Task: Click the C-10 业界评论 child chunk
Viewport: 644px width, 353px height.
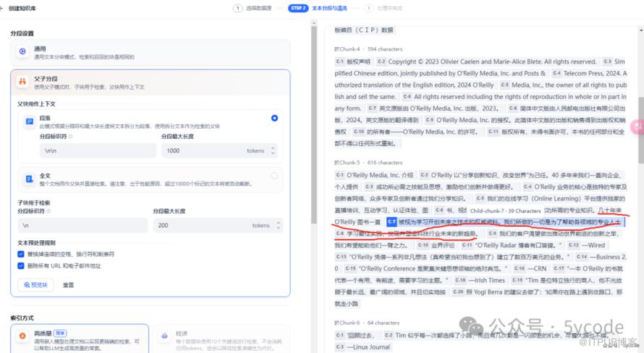Action: click(x=436, y=245)
